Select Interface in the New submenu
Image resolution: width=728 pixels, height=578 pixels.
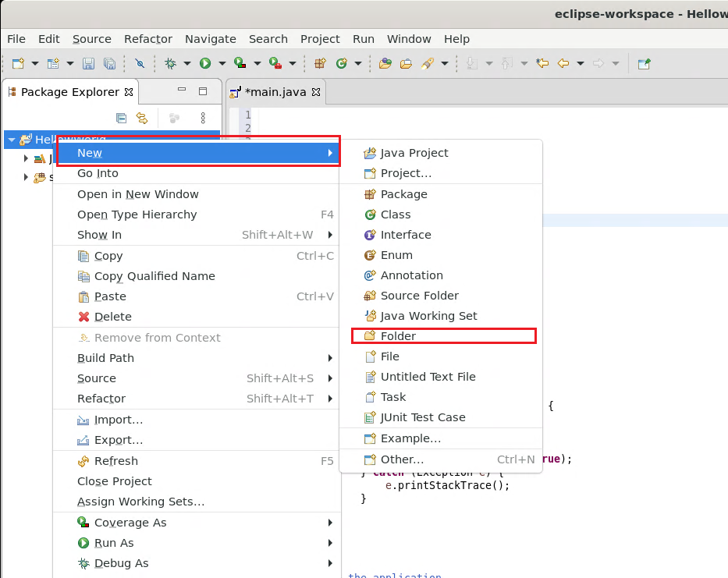pos(441,235)
